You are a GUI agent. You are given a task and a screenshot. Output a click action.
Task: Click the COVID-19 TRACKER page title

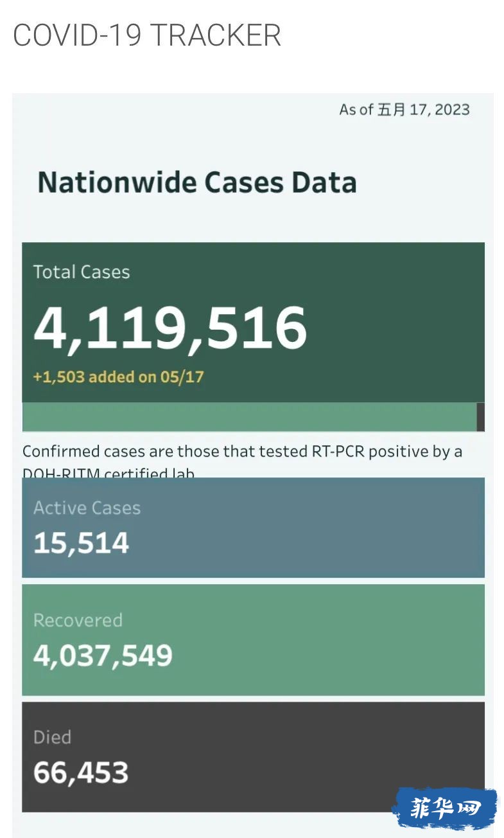147,35
